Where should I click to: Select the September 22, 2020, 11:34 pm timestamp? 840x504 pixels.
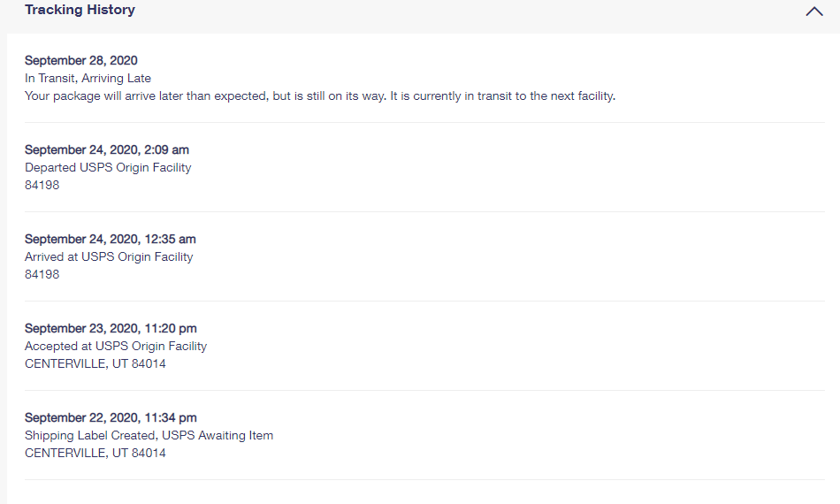click(x=111, y=418)
